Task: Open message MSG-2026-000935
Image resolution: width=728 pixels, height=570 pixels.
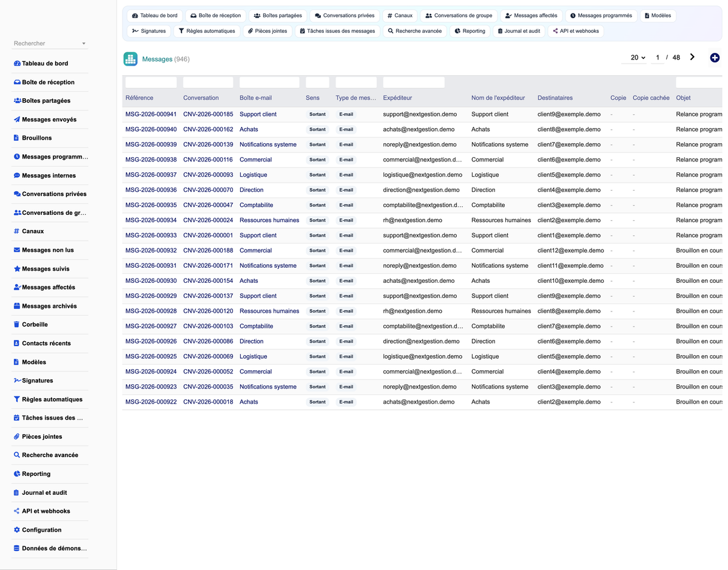Action: tap(151, 205)
